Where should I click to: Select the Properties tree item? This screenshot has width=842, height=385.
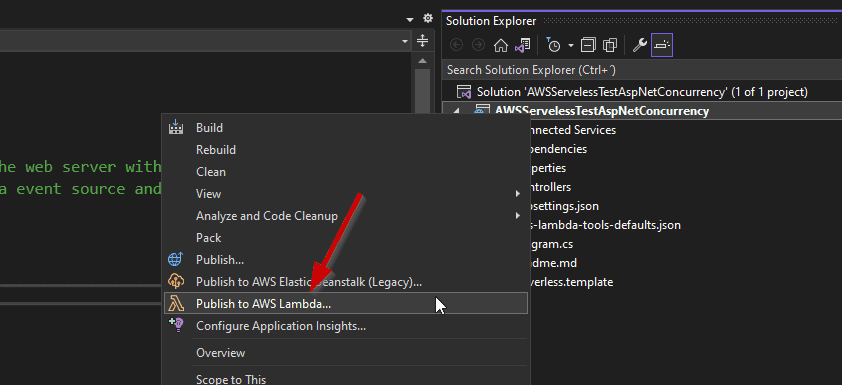click(x=547, y=168)
